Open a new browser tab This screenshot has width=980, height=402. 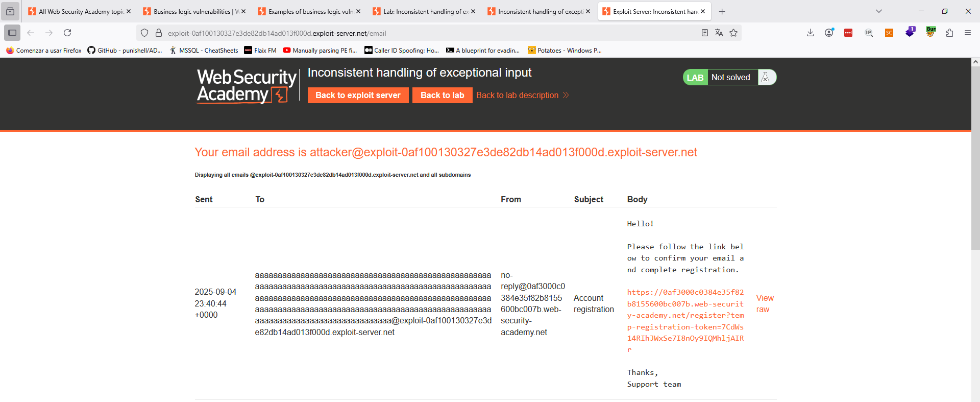point(722,11)
